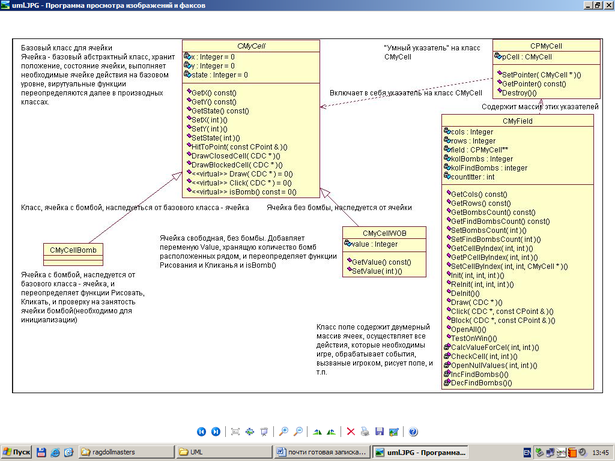Zoom in on the image
Screen dimensions: 615x461
[284, 431]
